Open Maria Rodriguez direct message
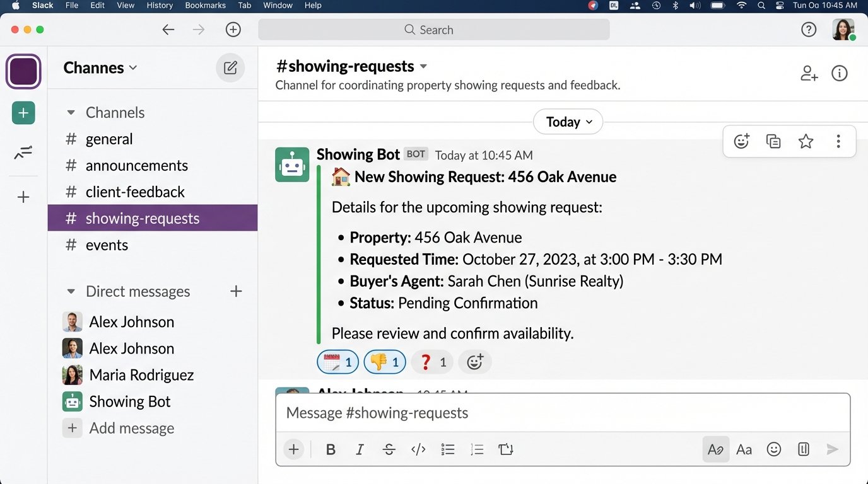This screenshot has height=484, width=868. tap(141, 375)
